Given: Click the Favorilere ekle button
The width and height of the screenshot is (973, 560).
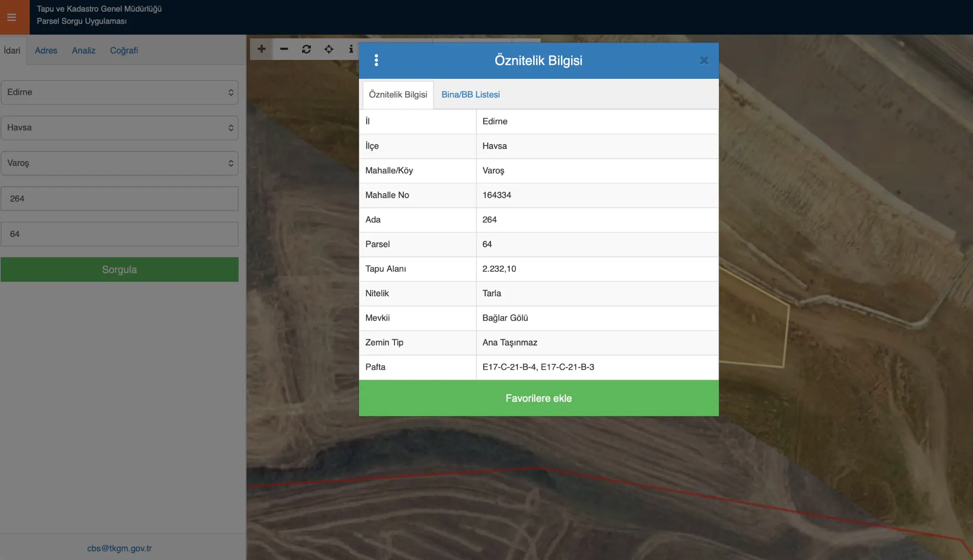Looking at the screenshot, I should pos(539,398).
